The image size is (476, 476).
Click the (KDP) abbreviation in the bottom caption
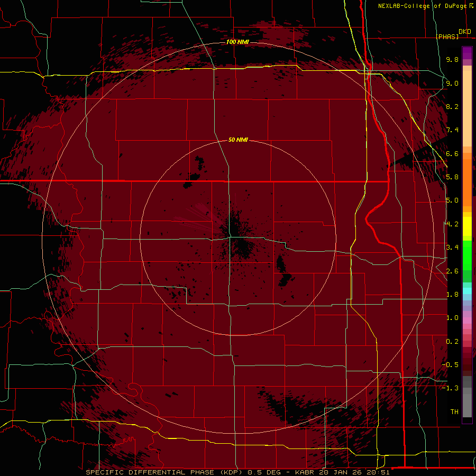click(x=231, y=472)
